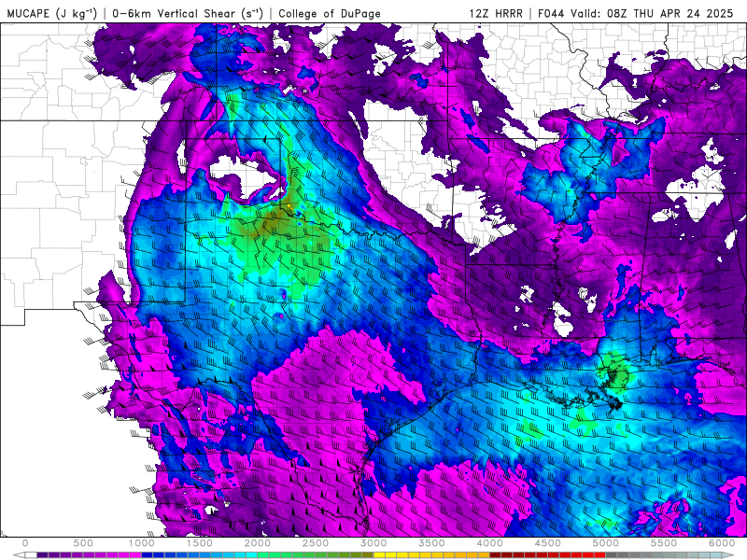
Task: Click the 500 value on the colorbar
Action: [83, 543]
